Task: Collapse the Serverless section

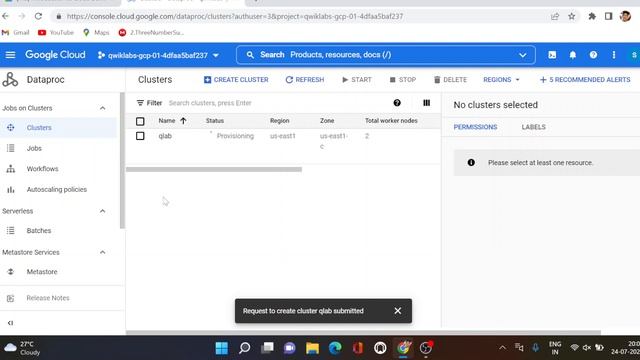Action: pos(102,211)
